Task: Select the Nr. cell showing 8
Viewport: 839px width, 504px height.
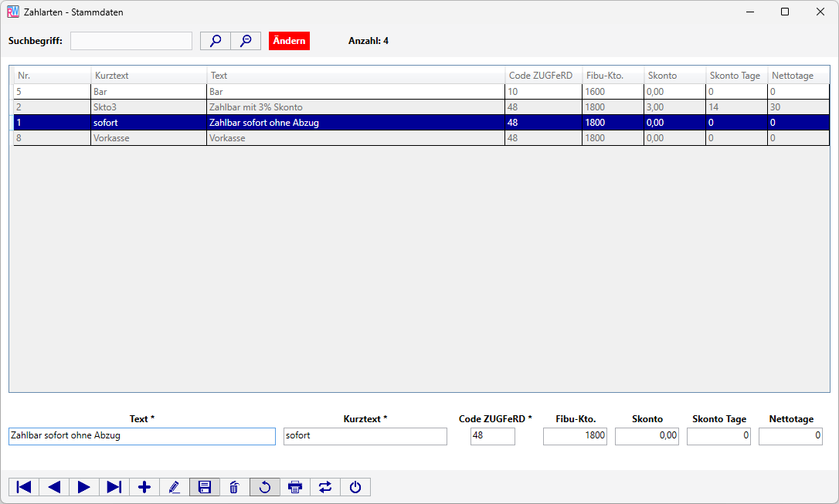Action: pos(53,138)
